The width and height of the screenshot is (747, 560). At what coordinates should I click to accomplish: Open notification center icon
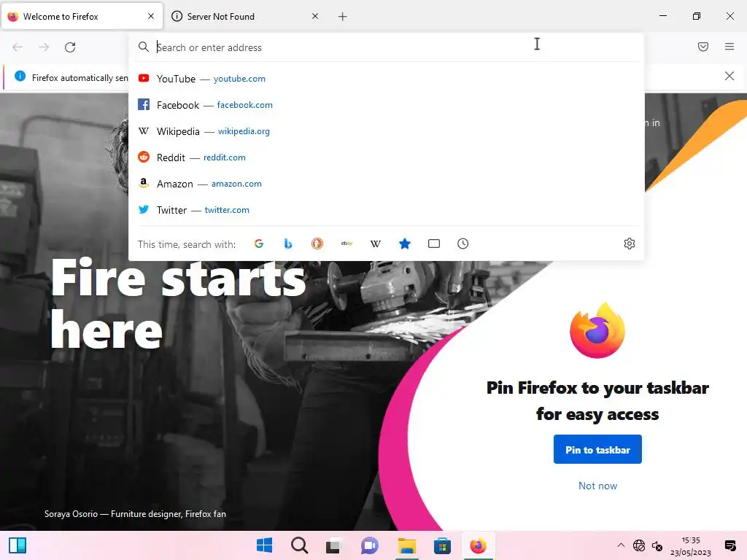click(x=729, y=545)
